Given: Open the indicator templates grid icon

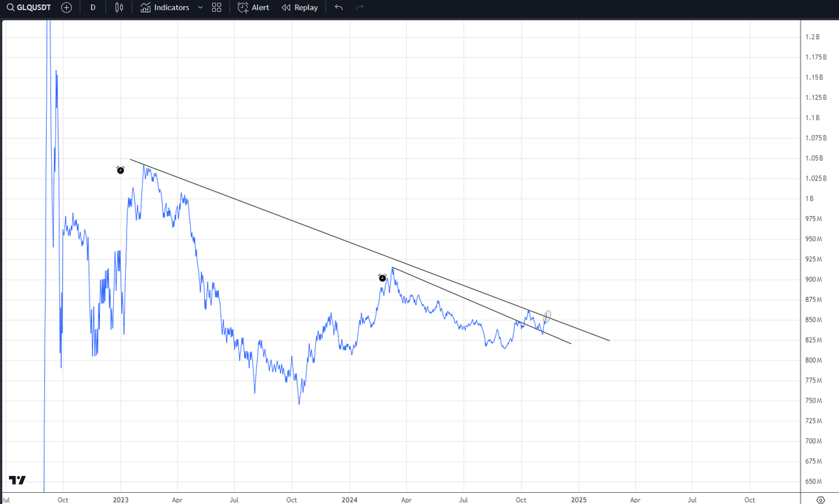Looking at the screenshot, I should pos(217,8).
